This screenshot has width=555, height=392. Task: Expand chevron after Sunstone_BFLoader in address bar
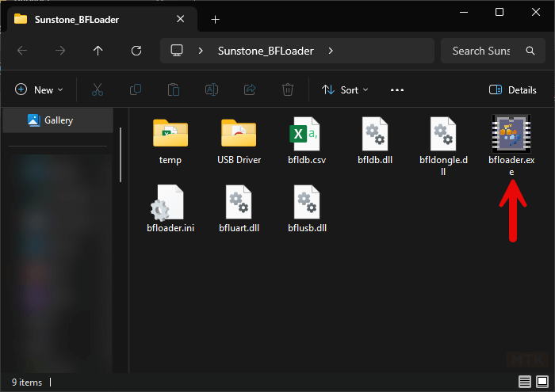pos(331,51)
